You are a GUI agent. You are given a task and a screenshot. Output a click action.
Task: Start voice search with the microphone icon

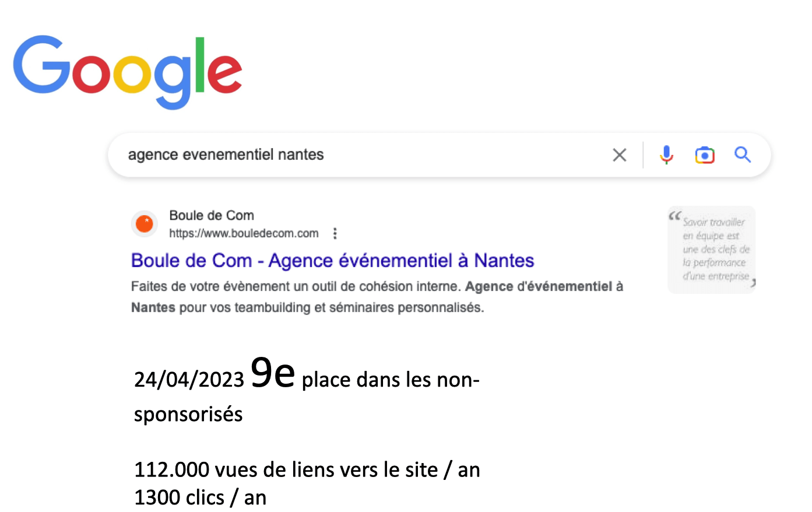(666, 155)
